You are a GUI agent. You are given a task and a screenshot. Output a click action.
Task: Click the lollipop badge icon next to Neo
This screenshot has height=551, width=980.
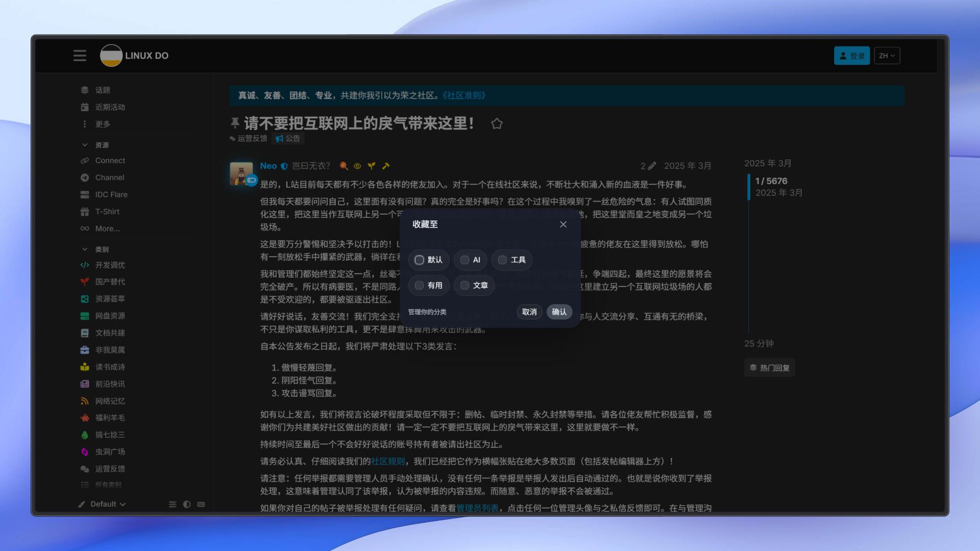pos(344,166)
